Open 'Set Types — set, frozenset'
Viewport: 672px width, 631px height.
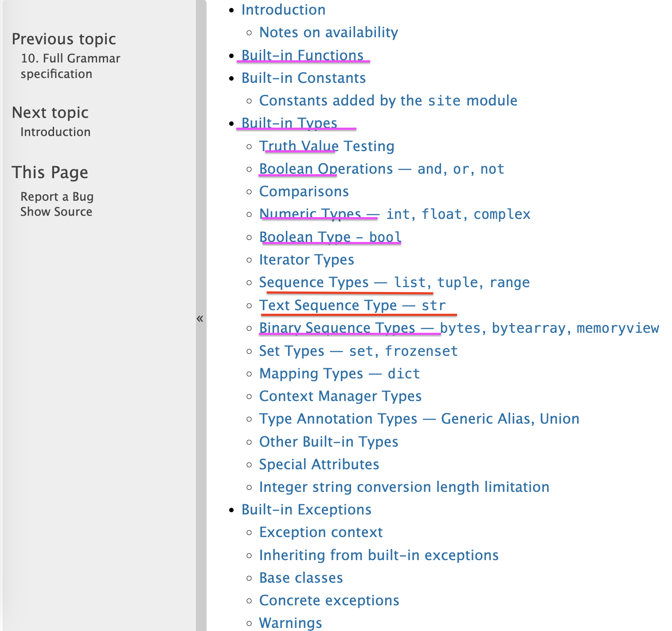click(x=358, y=351)
